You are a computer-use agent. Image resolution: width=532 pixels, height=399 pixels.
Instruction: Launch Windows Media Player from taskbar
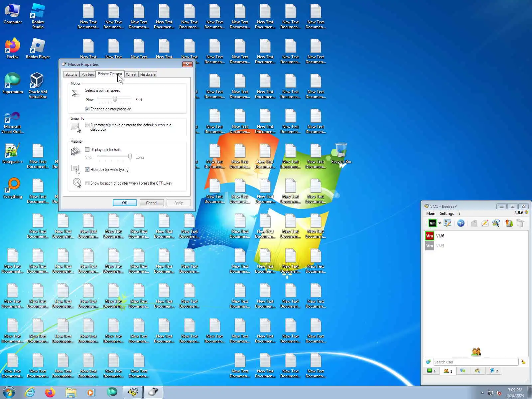[90, 392]
